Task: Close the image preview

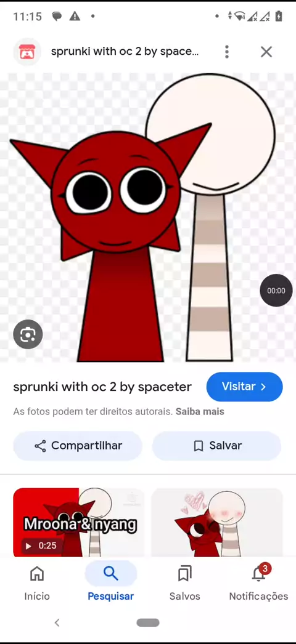Action: point(266,52)
